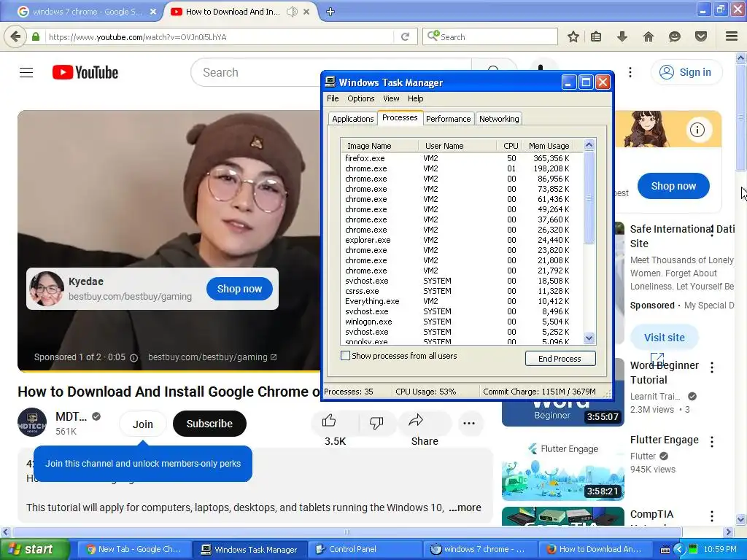Viewport: 747px width, 560px height.
Task: Open the bookmarks list icon in Firefox toolbar
Action: point(596,36)
